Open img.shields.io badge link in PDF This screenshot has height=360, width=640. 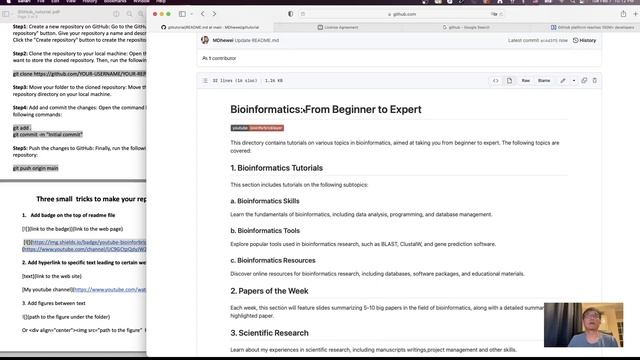(89, 242)
